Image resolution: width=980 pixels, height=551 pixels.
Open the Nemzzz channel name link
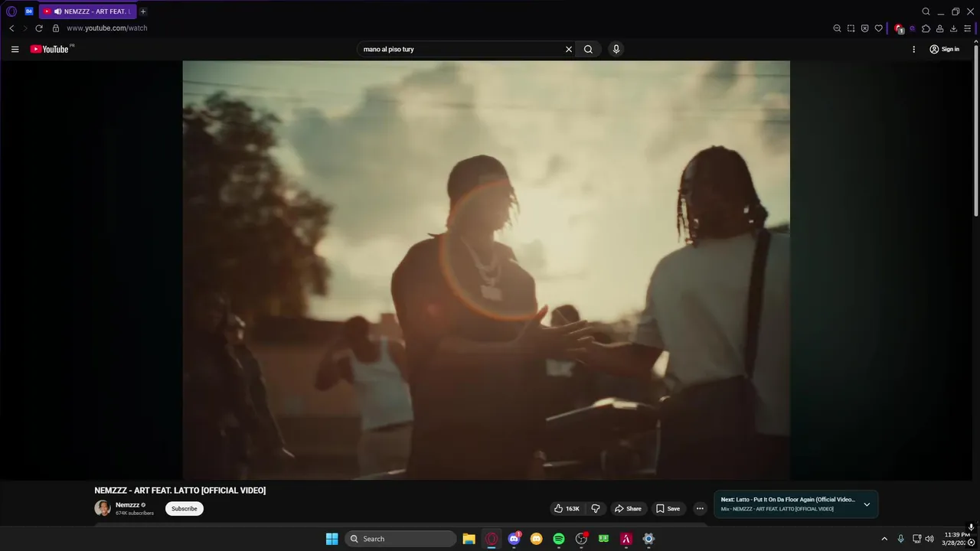pos(128,505)
